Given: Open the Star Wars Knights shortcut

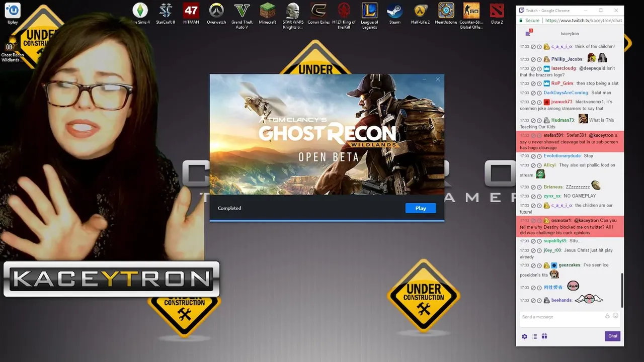Looking at the screenshot, I should pyautogui.click(x=293, y=16).
